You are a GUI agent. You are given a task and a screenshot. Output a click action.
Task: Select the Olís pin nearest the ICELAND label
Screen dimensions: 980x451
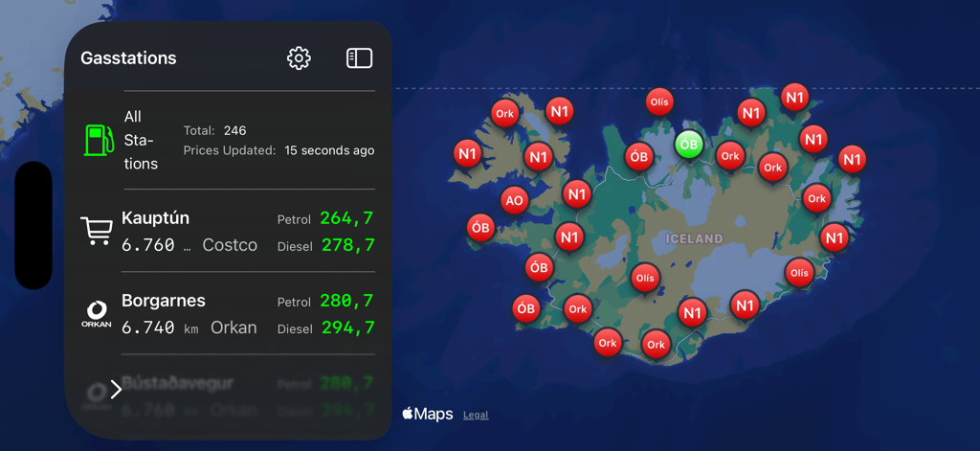(645, 277)
